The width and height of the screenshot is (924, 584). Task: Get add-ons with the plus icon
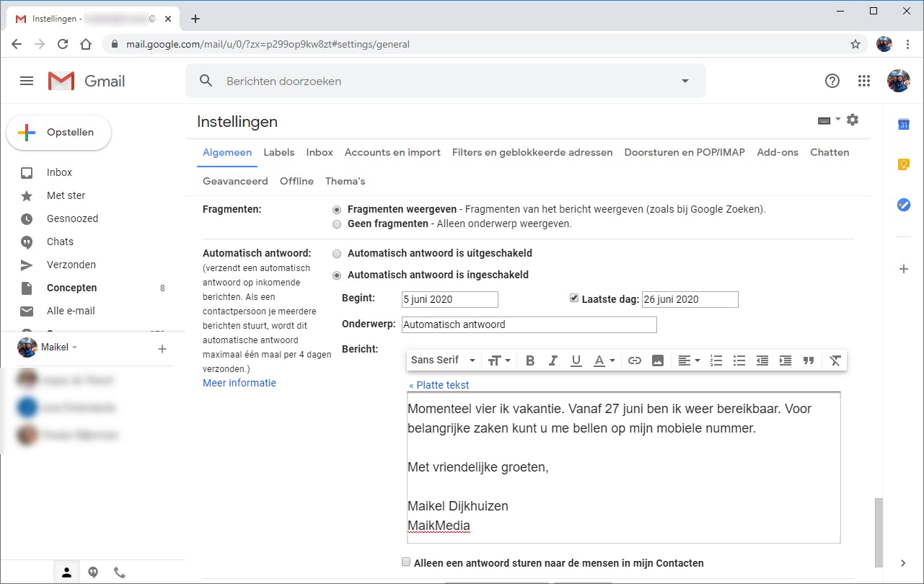click(x=904, y=269)
